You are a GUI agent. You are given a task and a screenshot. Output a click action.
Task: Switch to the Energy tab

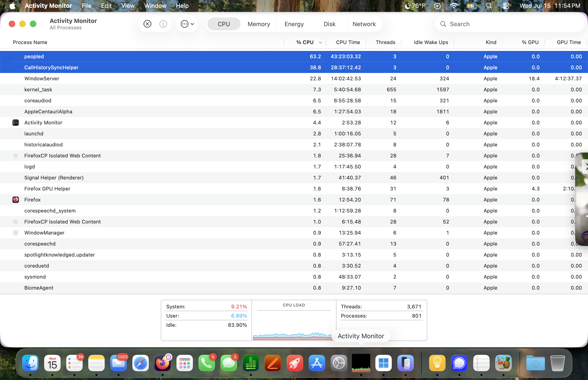tap(294, 24)
